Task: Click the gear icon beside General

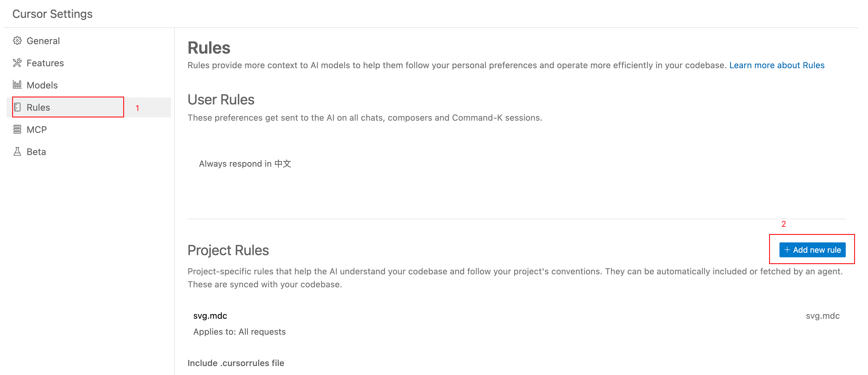Action: coord(17,41)
